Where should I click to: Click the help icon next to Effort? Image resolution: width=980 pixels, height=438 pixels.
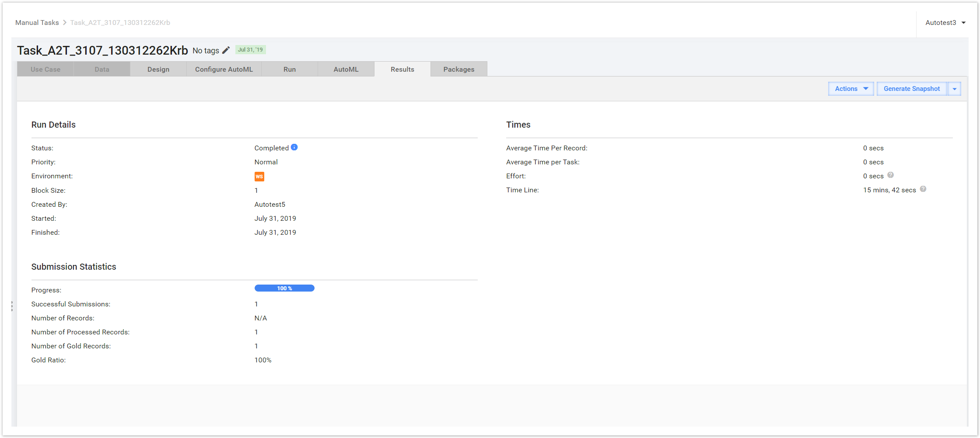coord(890,175)
